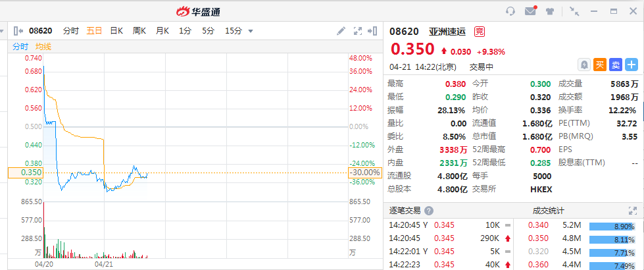
Task: Collapse the left sidebar panel arrow
Action: pos(18,30)
